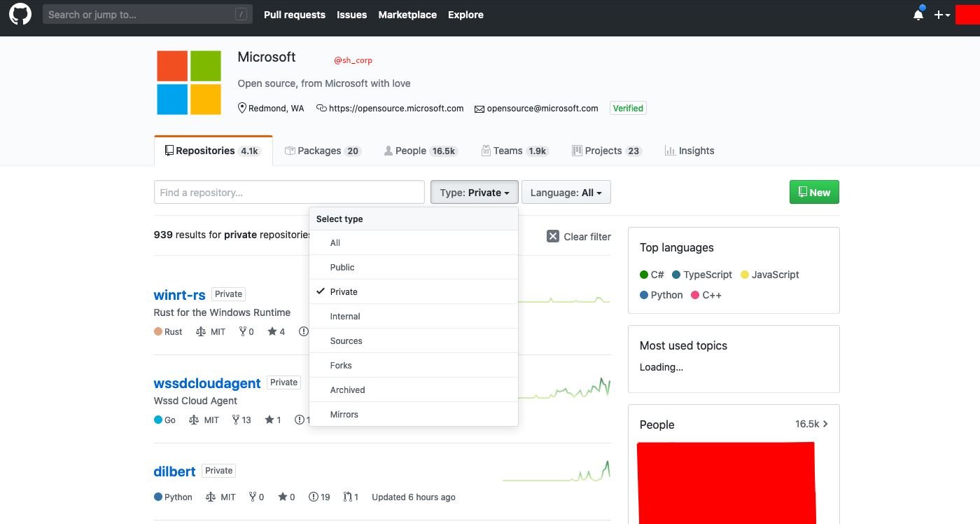Viewport: 980px width, 524px height.
Task: Click the Microsoft organization logo
Action: pos(189,83)
